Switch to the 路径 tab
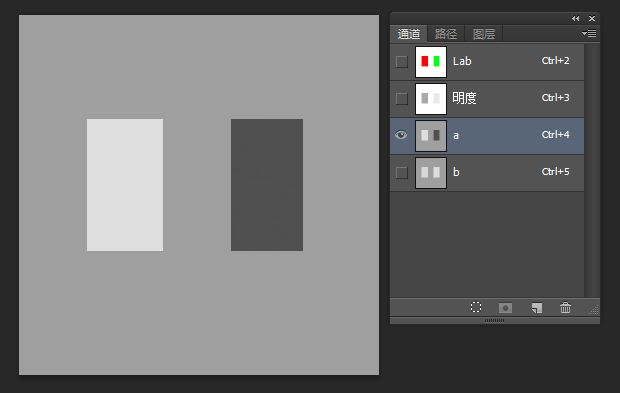 click(446, 34)
